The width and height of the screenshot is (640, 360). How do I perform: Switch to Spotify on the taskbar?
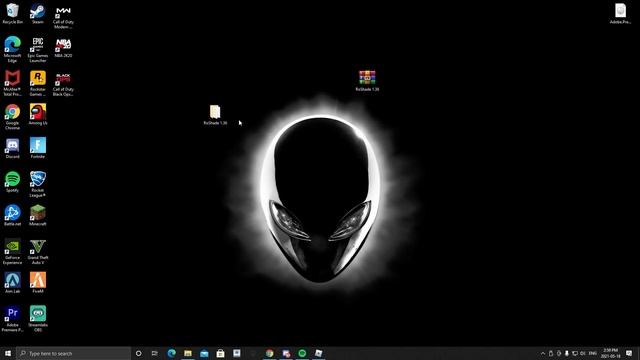302,353
